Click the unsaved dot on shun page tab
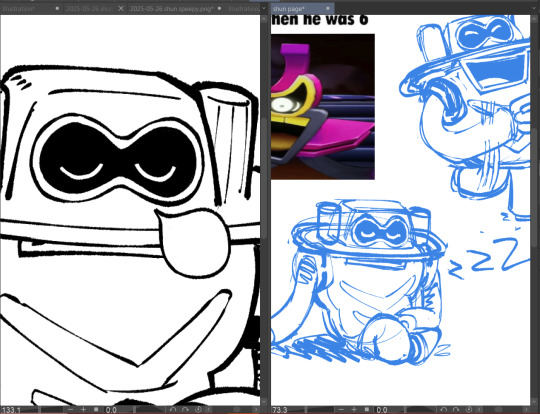 328,8
